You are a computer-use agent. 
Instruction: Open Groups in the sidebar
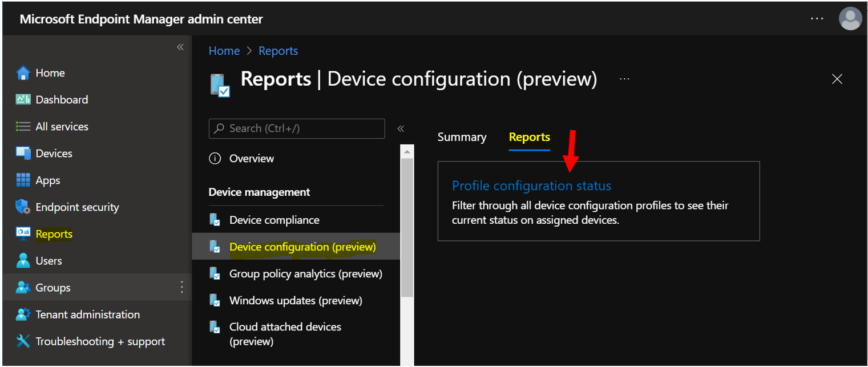96,287
